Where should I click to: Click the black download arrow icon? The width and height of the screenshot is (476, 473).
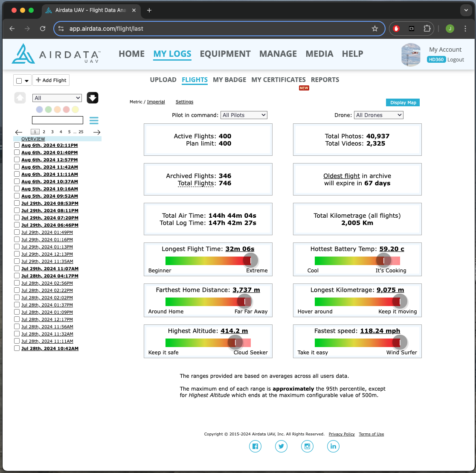coord(93,98)
